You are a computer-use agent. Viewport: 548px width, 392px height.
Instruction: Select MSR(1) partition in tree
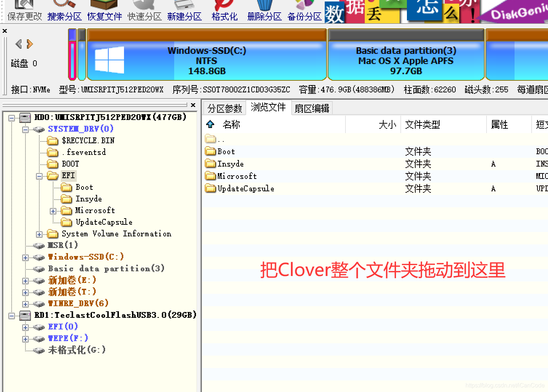tap(63, 245)
